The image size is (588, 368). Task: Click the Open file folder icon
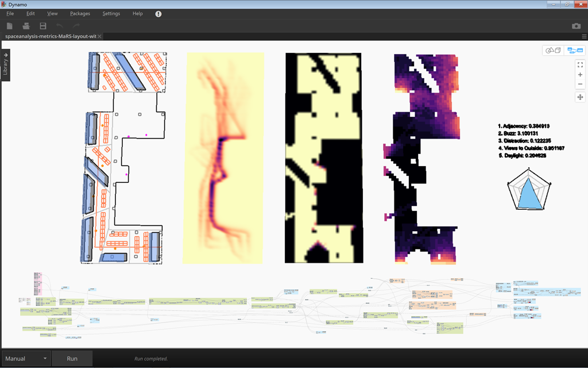tap(26, 26)
